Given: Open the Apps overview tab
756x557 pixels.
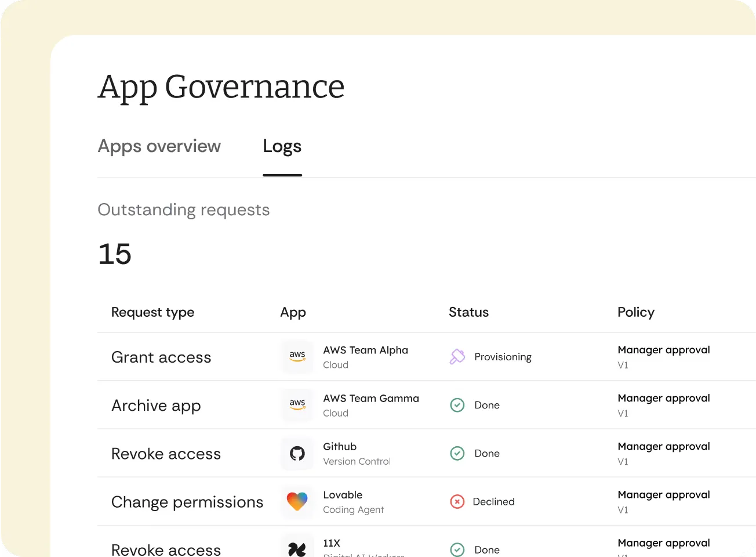Looking at the screenshot, I should click(159, 146).
